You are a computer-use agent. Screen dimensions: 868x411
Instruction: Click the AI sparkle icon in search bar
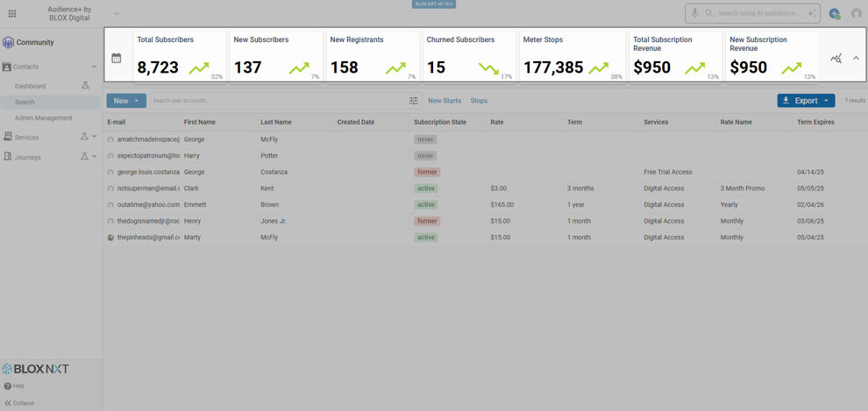(x=812, y=13)
